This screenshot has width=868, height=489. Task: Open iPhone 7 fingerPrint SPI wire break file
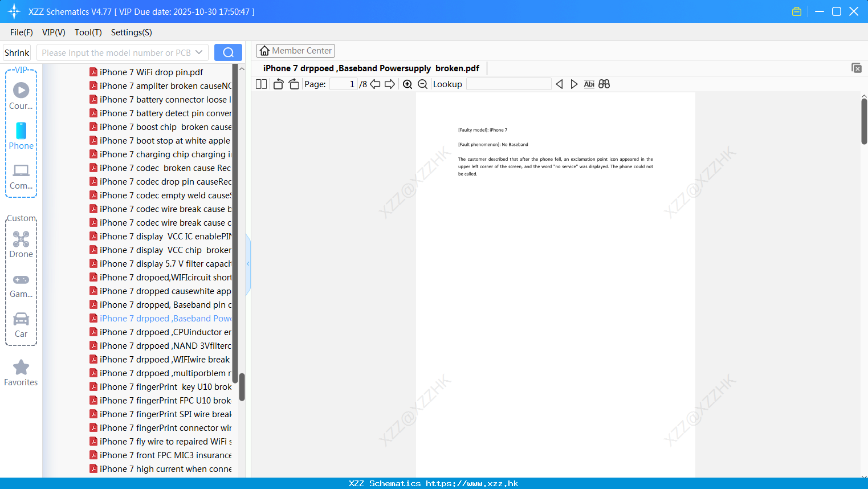pos(161,414)
